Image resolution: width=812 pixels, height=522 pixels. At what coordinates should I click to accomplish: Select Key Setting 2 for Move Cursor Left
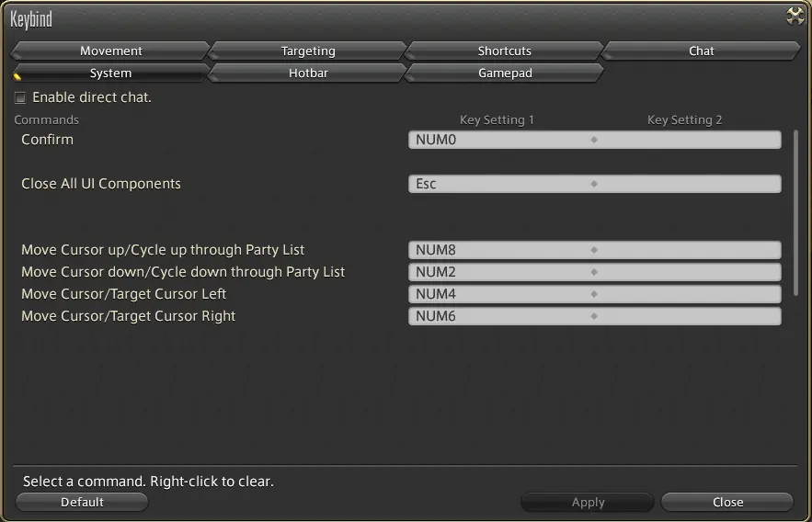pyautogui.click(x=688, y=294)
